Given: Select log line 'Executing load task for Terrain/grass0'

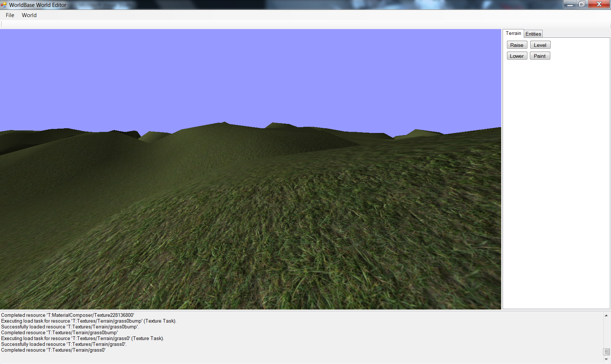Looking at the screenshot, I should [83, 339].
